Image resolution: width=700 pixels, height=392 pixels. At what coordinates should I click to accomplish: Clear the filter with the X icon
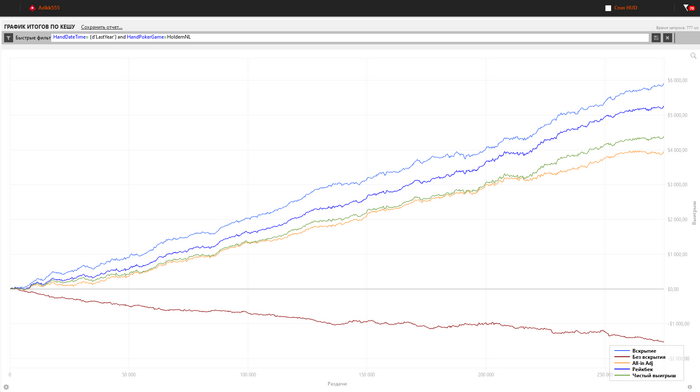[x=667, y=38]
